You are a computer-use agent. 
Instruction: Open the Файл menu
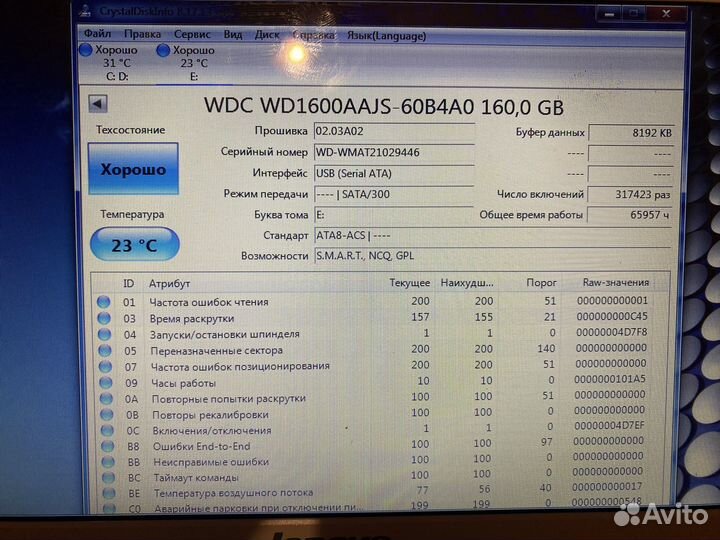tap(97, 34)
